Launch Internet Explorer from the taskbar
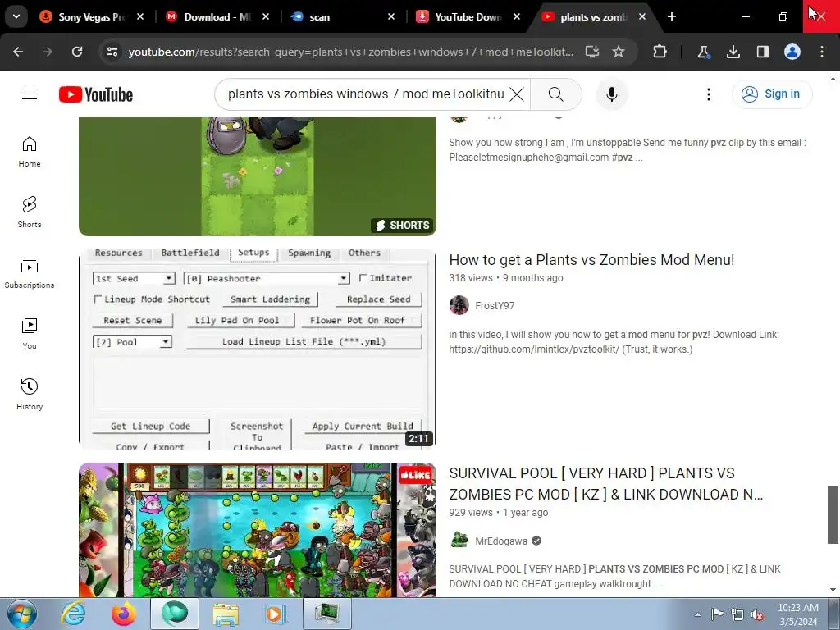This screenshot has height=630, width=840. point(73,614)
